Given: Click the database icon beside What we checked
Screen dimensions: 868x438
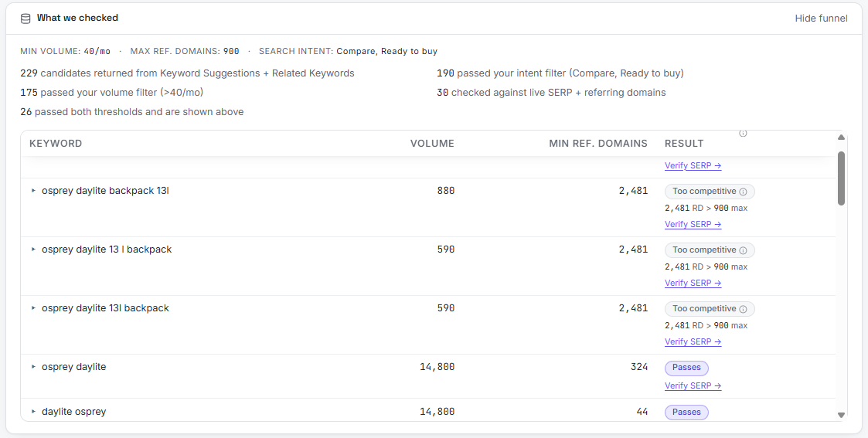Looking at the screenshot, I should 26,19.
